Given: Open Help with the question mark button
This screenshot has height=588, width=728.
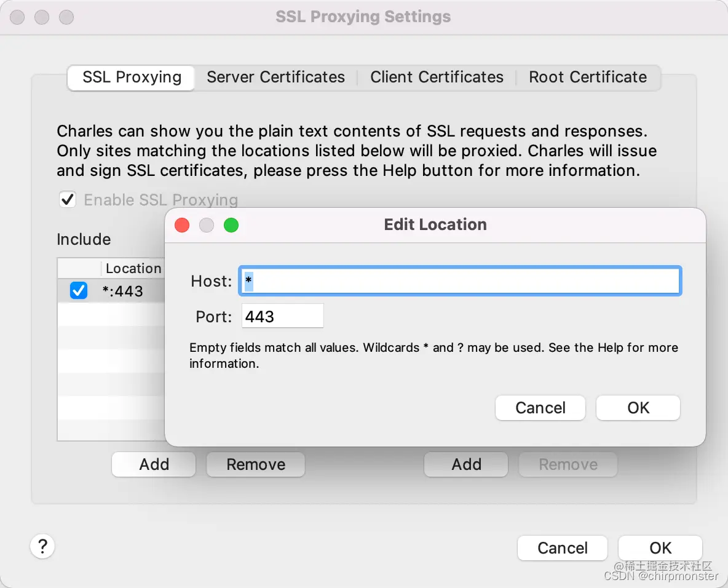Looking at the screenshot, I should [42, 546].
